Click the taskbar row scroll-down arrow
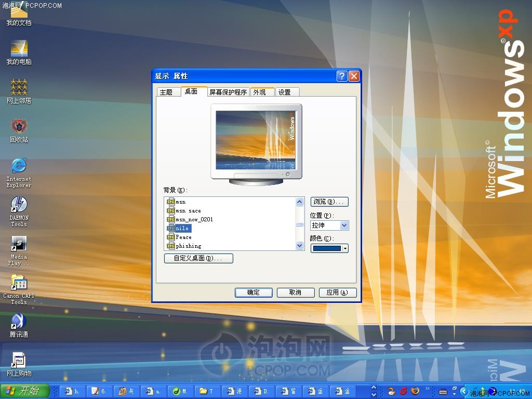 374,395
